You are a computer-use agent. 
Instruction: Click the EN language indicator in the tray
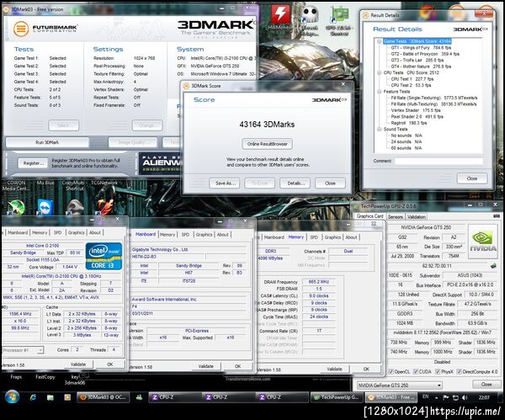click(x=425, y=396)
